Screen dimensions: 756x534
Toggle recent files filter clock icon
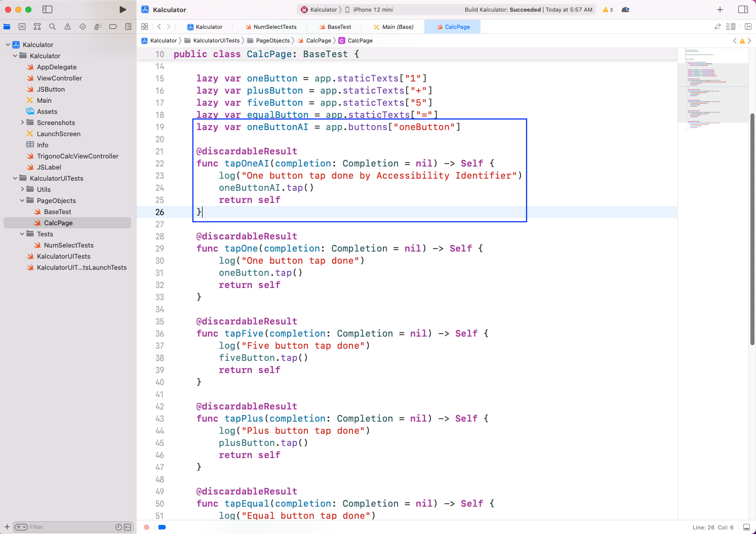118,527
